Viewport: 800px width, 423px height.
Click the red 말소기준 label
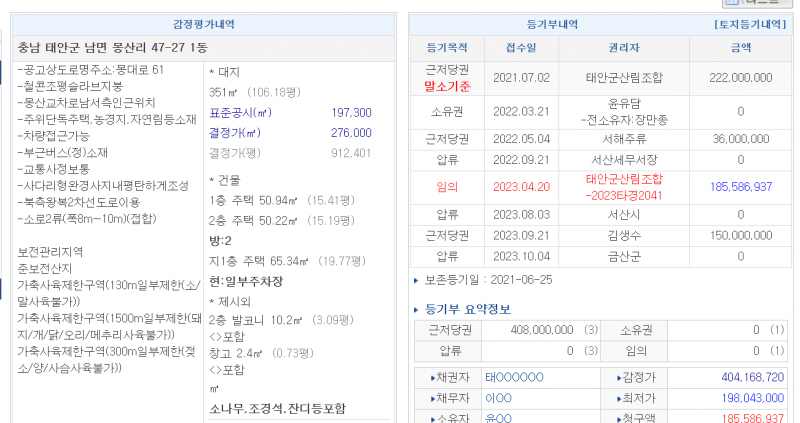coord(447,87)
